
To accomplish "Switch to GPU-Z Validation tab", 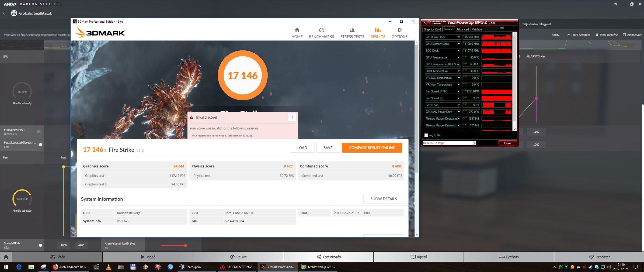I will [478, 29].
